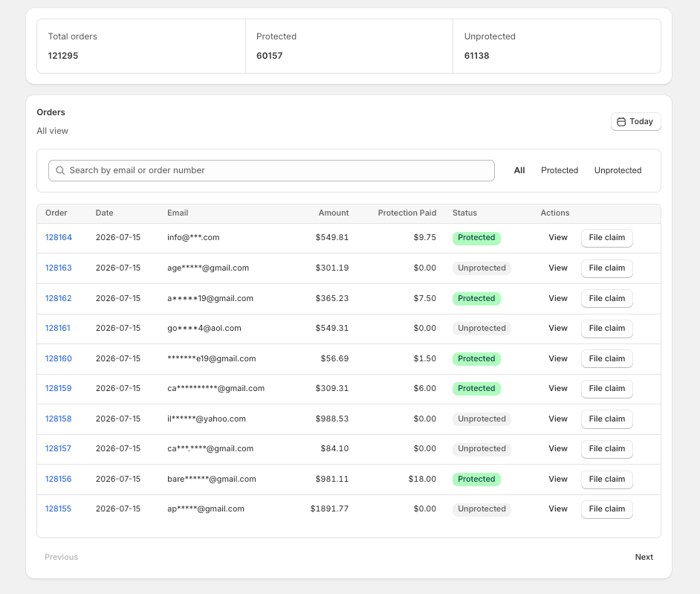View details for order 128155
The width and height of the screenshot is (700, 594).
pos(558,509)
